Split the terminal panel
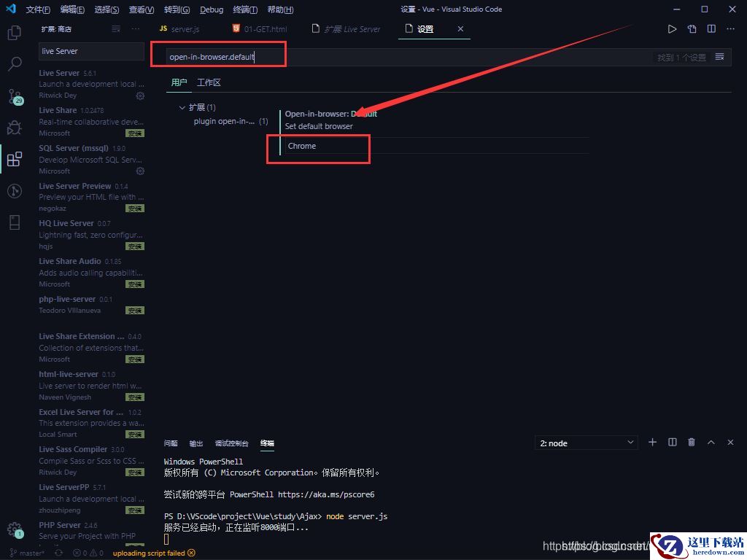Viewport: 747px width, 560px height. point(672,443)
